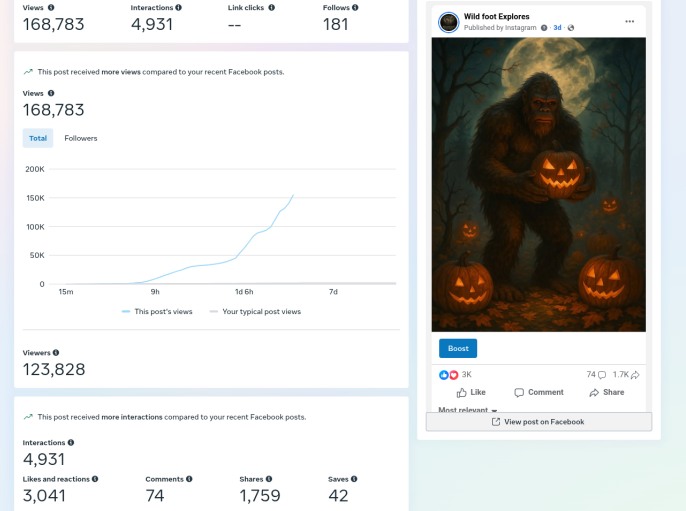686x511 pixels.
Task: Click the info icon beside Likes and reactions
Action: click(96, 479)
